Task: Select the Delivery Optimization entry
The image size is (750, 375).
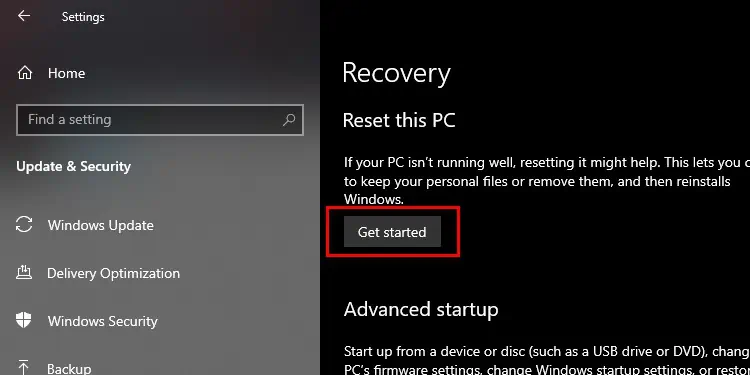Action: click(113, 273)
